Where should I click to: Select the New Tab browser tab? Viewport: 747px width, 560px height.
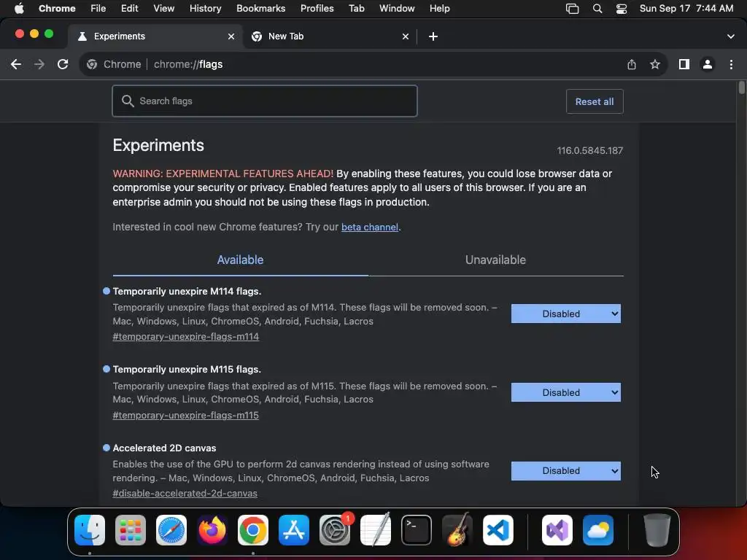click(330, 36)
